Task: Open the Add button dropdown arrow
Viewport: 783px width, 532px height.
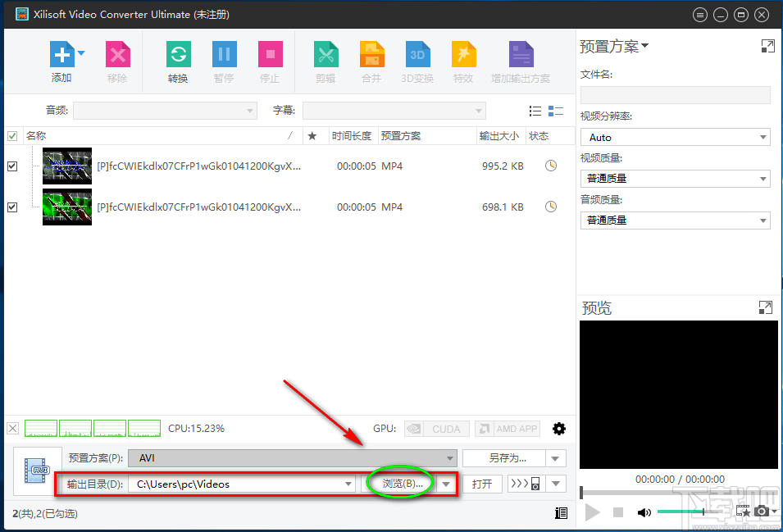Action: pyautogui.click(x=81, y=52)
